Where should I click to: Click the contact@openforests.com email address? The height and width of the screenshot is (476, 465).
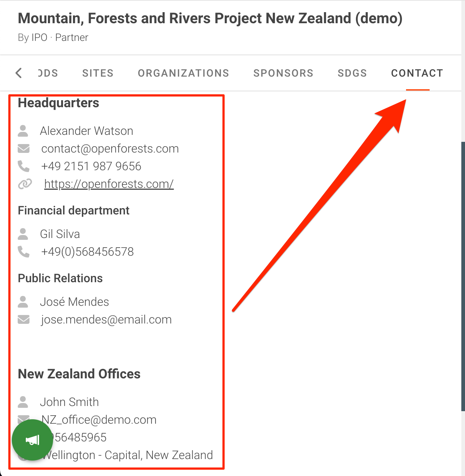pos(110,148)
